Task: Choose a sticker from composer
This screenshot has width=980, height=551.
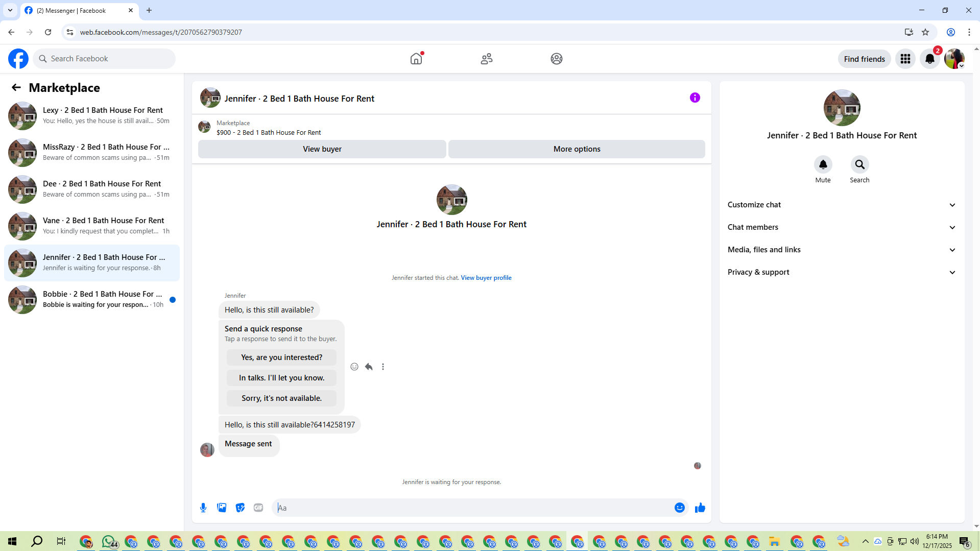Action: point(240,508)
